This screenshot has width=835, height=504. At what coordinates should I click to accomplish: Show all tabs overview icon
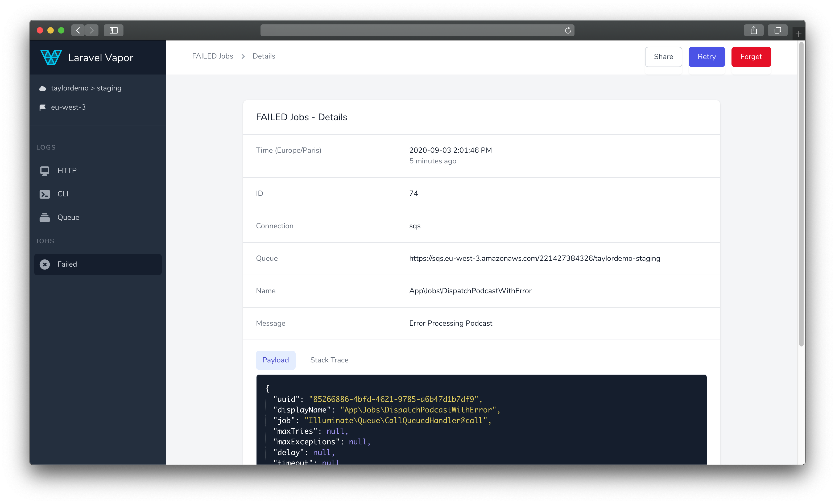(x=778, y=31)
